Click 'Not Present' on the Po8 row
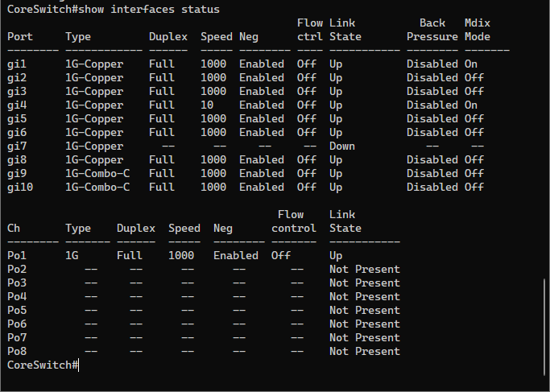The width and height of the screenshot is (550, 392). click(365, 351)
